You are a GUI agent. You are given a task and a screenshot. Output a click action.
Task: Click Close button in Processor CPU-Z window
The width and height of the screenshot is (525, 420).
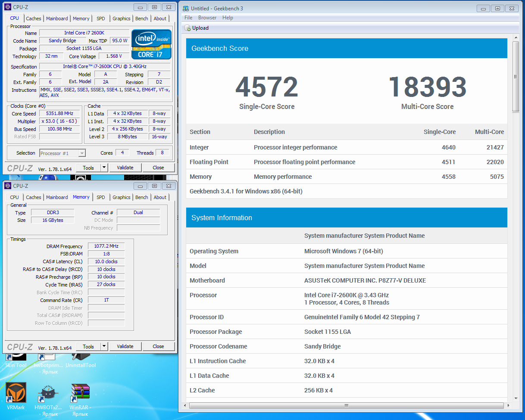click(158, 168)
